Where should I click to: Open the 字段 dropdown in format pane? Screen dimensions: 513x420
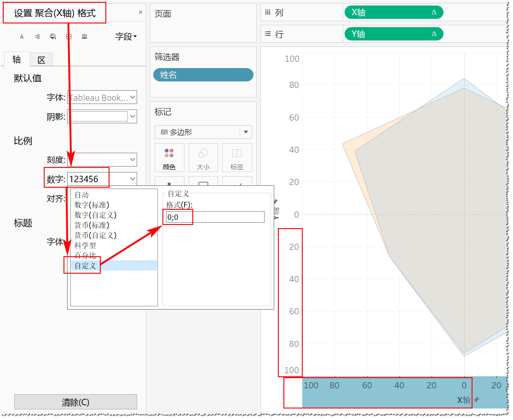click(127, 36)
